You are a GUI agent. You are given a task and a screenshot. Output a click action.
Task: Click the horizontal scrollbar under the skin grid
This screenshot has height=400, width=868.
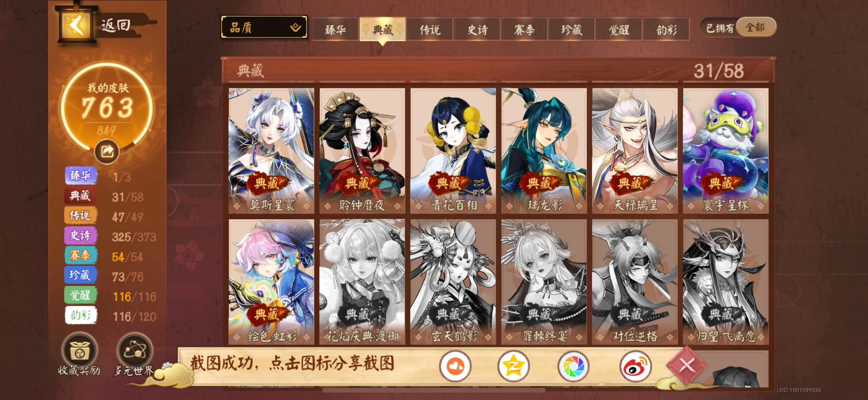pos(434,390)
